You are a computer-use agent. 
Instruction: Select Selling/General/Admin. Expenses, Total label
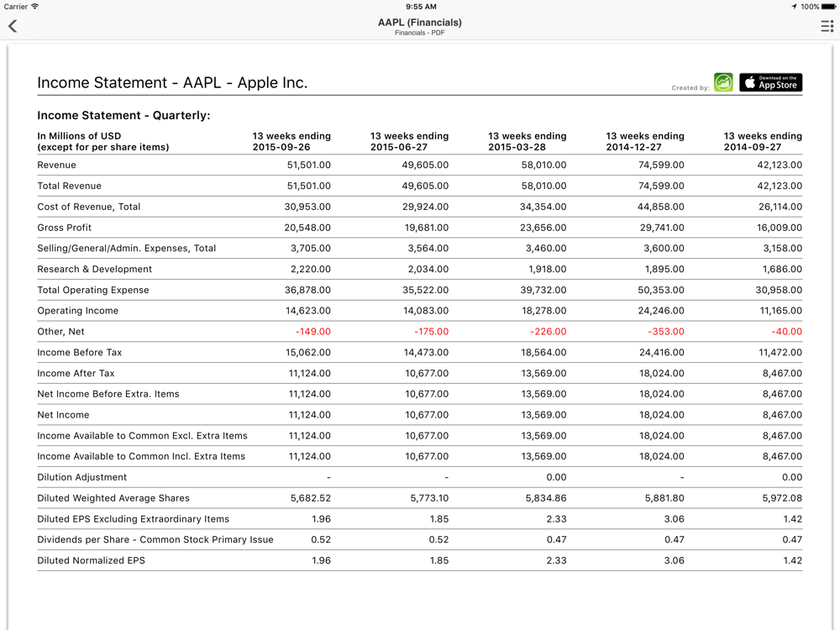127,248
